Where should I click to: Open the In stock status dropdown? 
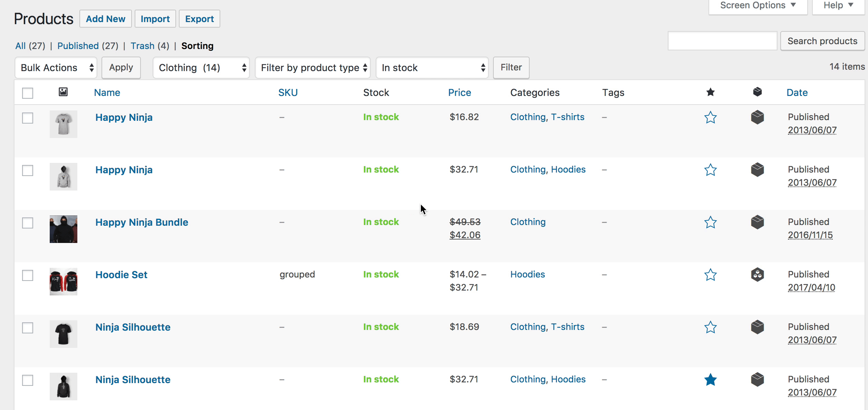(x=432, y=68)
